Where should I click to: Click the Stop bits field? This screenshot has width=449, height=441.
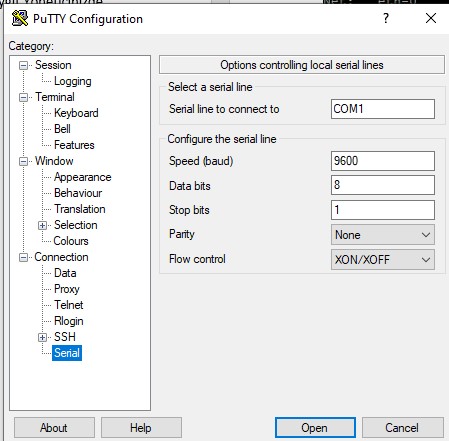[383, 210]
